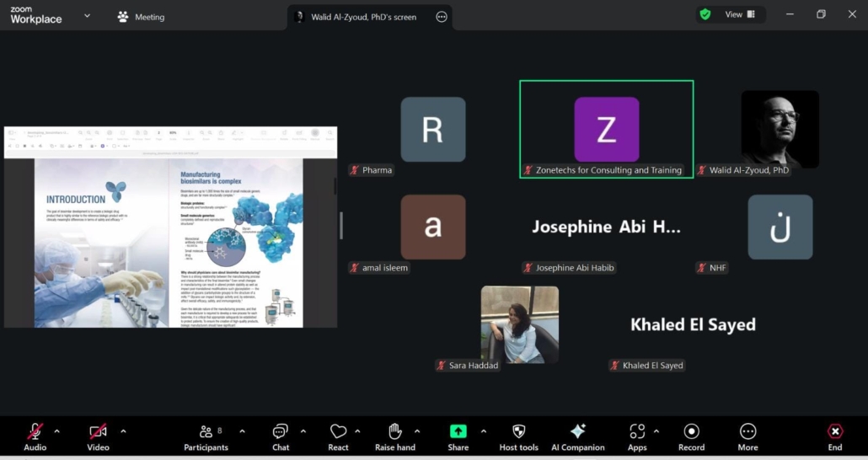
Task: Raise hand in the meeting
Action: point(395,436)
